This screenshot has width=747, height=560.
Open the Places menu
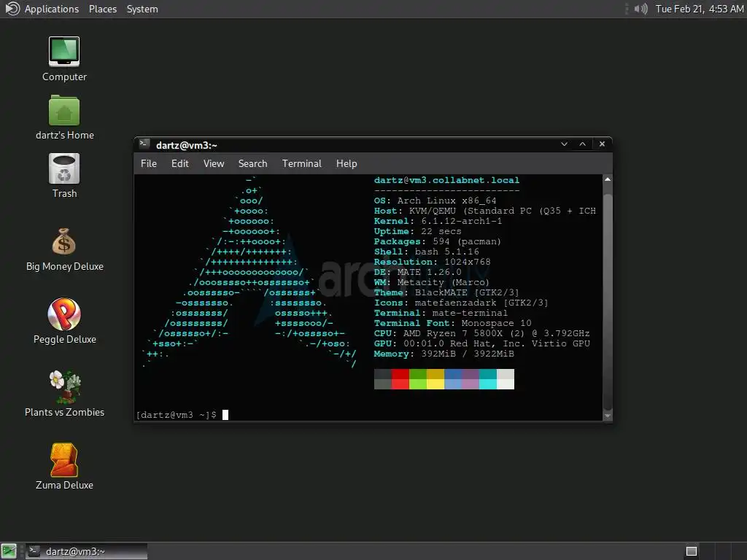click(x=102, y=9)
